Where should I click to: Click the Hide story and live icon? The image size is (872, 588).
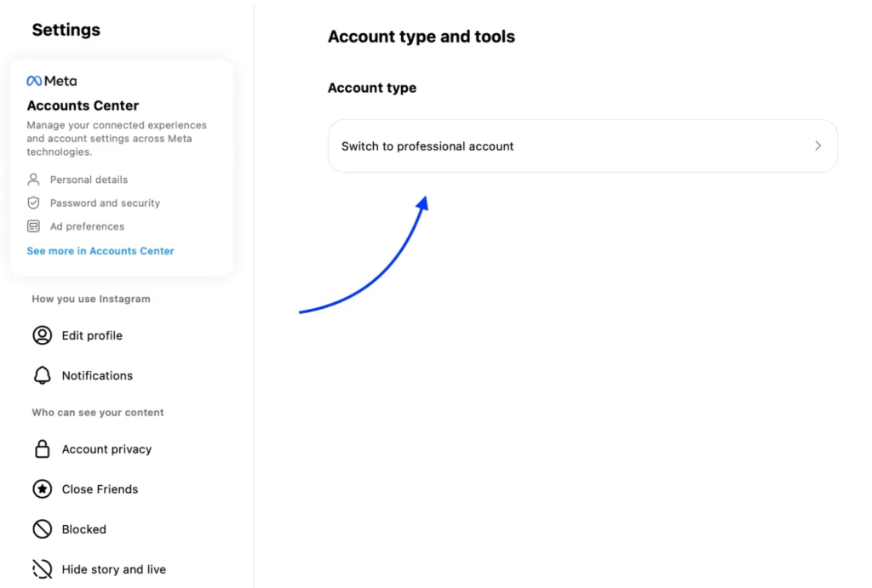point(42,568)
